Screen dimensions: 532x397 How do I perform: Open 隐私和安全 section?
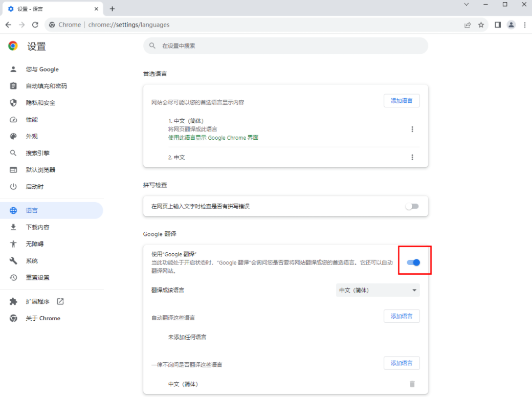[52, 103]
